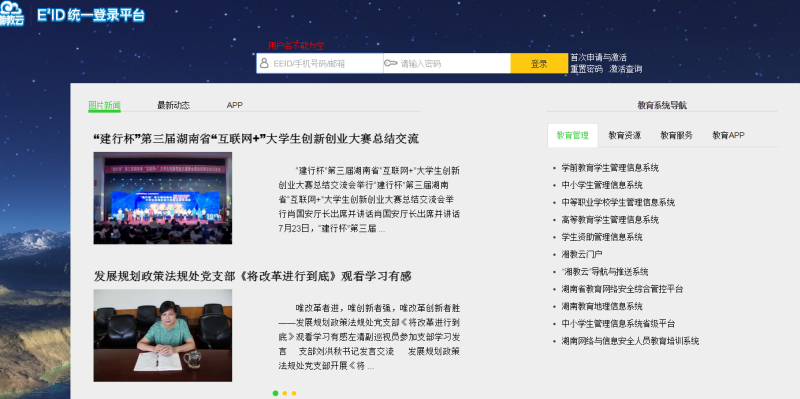Click the yellow 登录 button
800x399 pixels.
click(539, 63)
